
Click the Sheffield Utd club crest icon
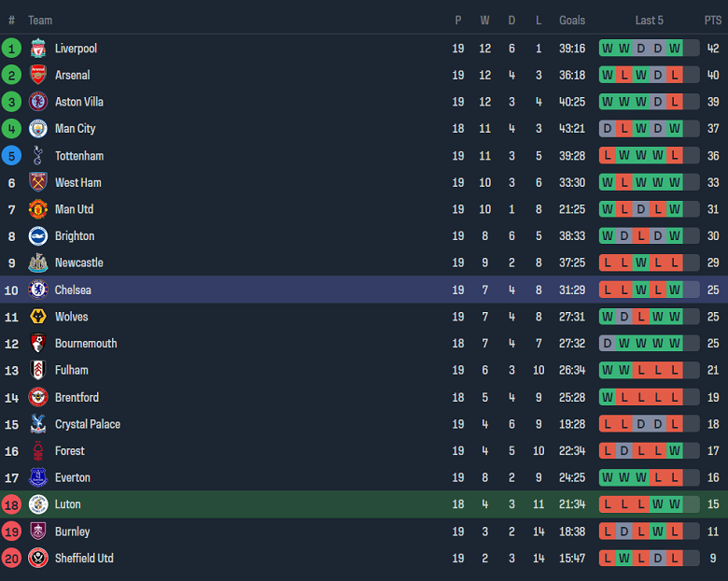pyautogui.click(x=38, y=559)
